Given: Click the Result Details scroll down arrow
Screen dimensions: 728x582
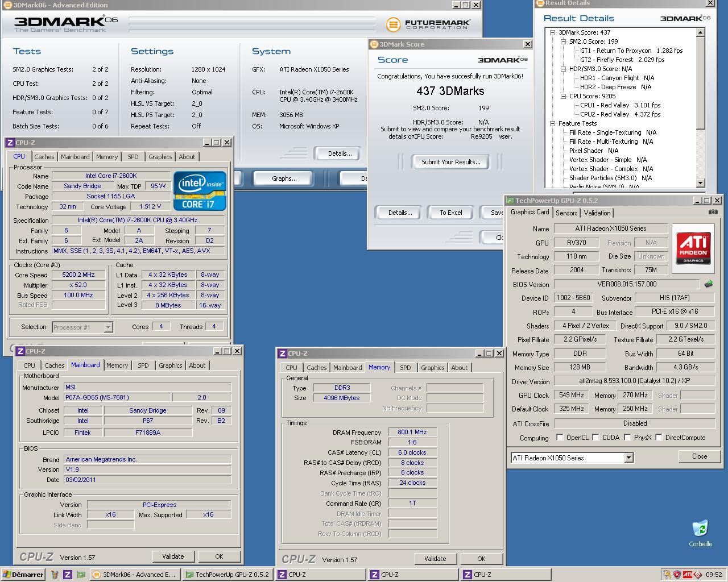Looking at the screenshot, I should tap(701, 183).
